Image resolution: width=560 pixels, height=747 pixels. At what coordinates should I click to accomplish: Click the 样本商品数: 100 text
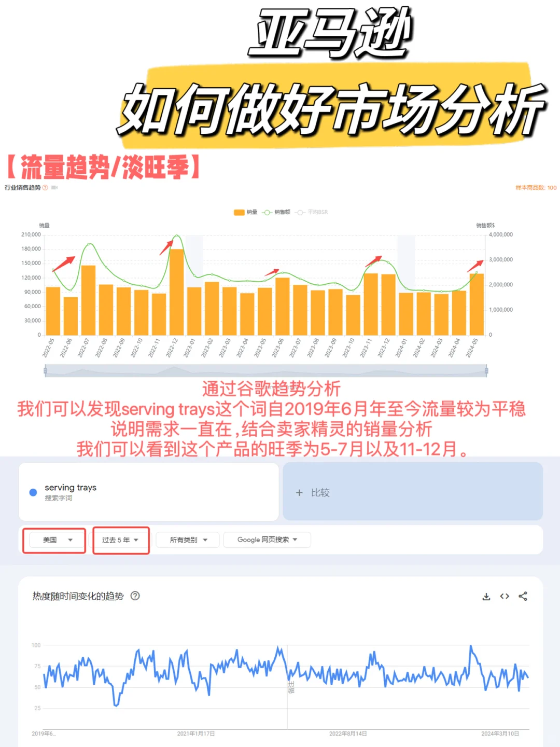[536, 188]
